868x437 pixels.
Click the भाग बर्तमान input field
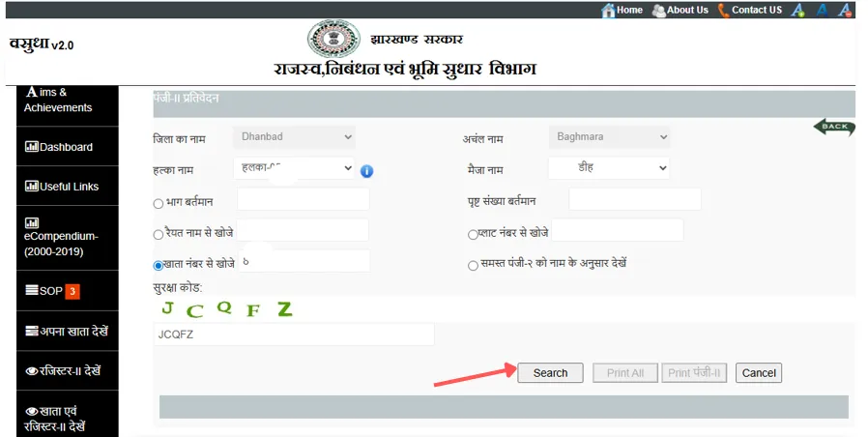pos(304,199)
